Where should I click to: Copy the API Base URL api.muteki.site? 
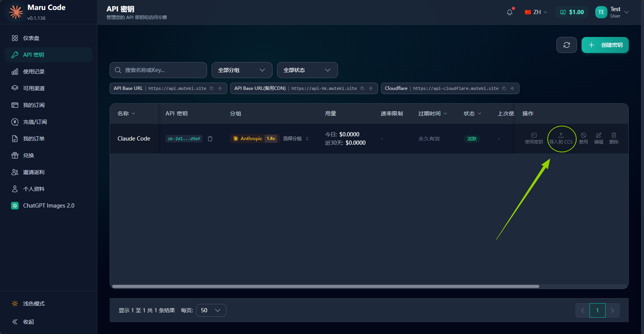[212, 88]
